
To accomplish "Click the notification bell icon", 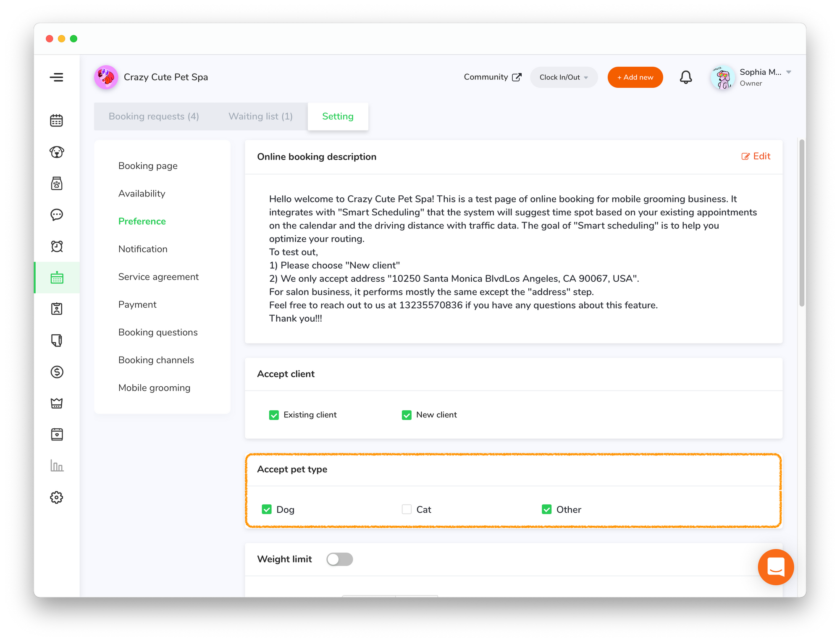I will [x=686, y=77].
